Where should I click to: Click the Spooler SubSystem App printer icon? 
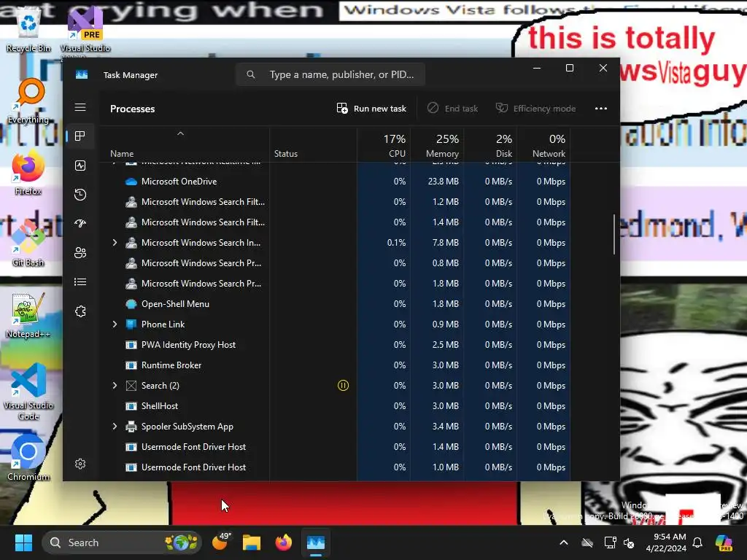tap(131, 427)
